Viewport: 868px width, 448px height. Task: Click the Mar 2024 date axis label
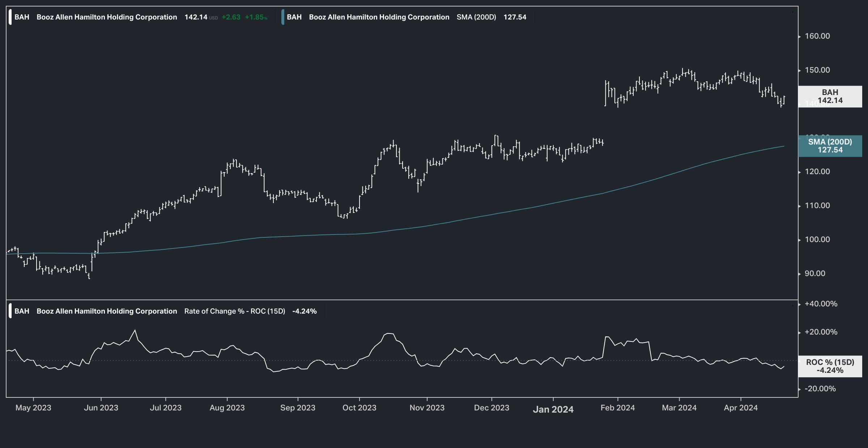point(679,408)
